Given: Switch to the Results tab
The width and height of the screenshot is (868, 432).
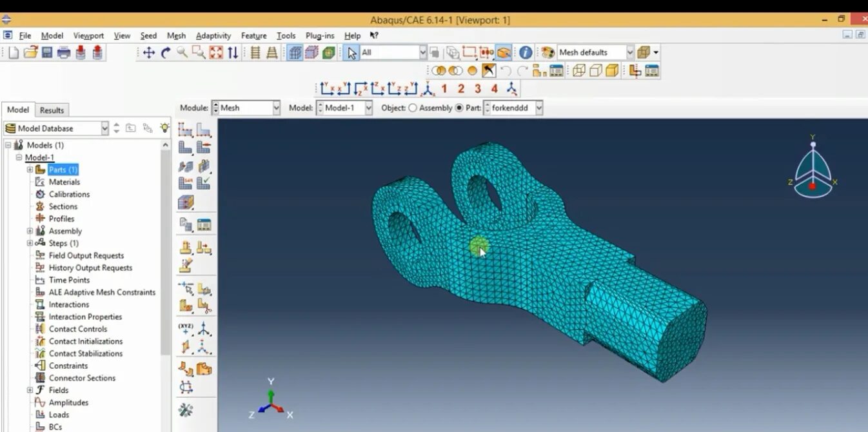Looking at the screenshot, I should tap(52, 110).
